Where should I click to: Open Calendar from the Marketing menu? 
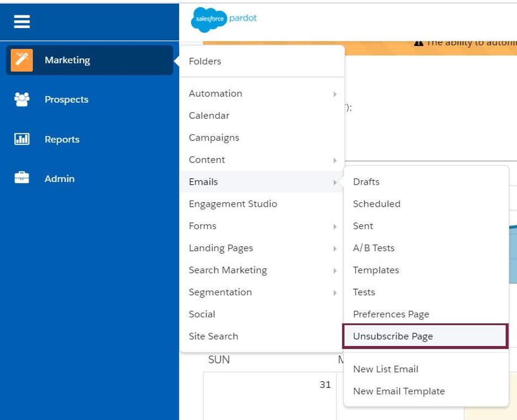pos(209,116)
